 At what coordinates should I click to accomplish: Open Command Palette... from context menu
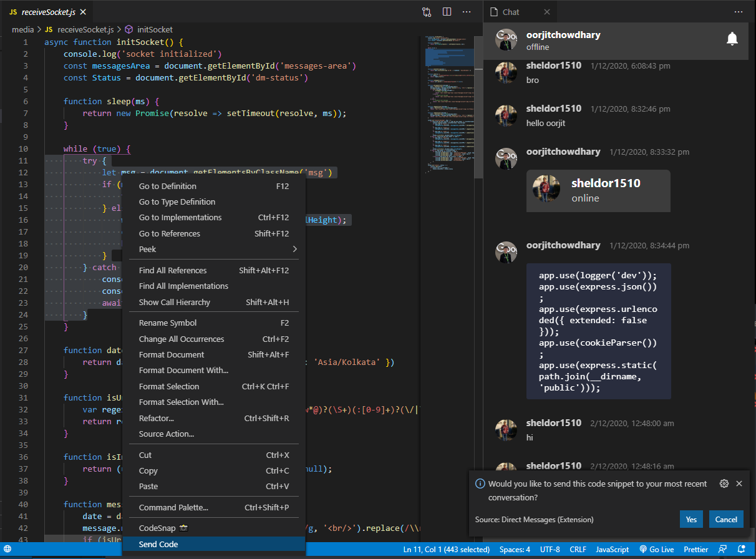(213, 507)
